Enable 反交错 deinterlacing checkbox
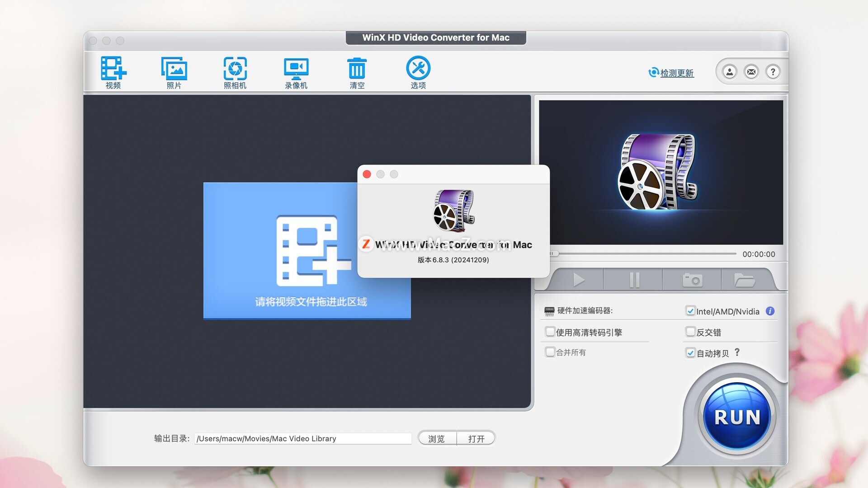The height and width of the screenshot is (488, 868). coord(690,332)
